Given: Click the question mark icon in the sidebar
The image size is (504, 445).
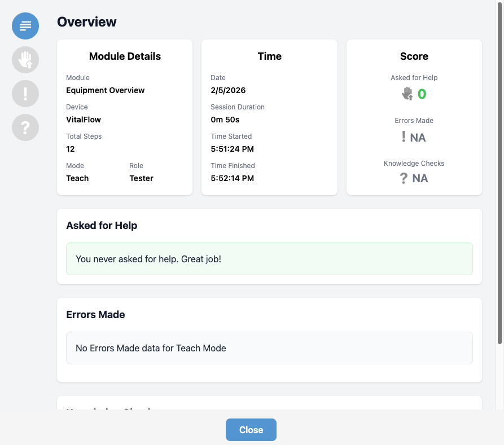Looking at the screenshot, I should click(x=25, y=127).
